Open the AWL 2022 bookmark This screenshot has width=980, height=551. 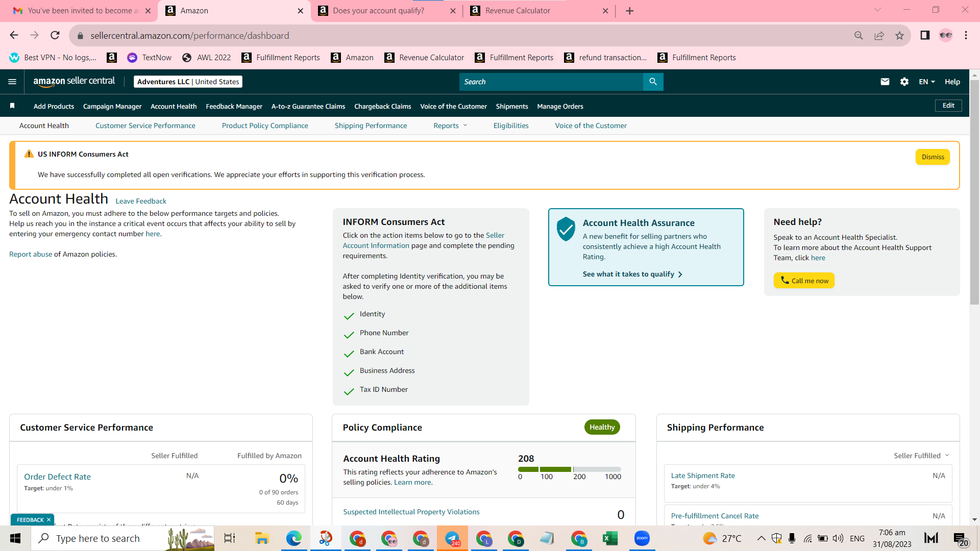click(207, 58)
